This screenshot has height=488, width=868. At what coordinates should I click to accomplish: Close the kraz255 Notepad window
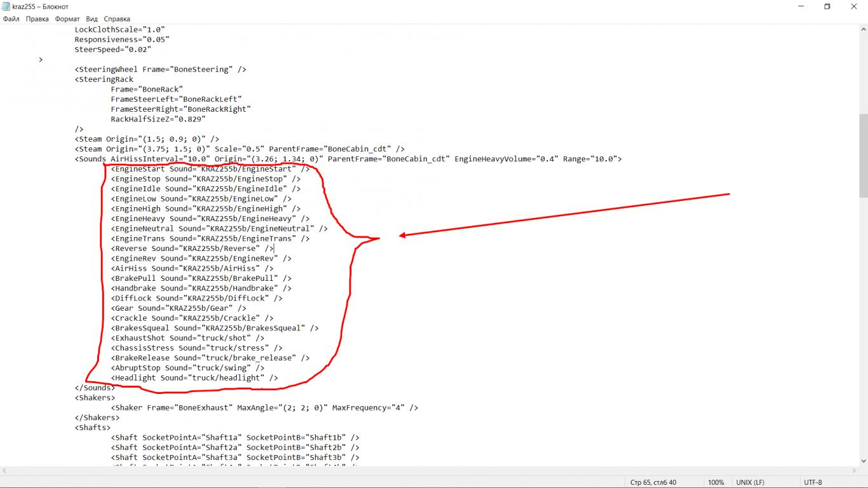click(x=854, y=6)
